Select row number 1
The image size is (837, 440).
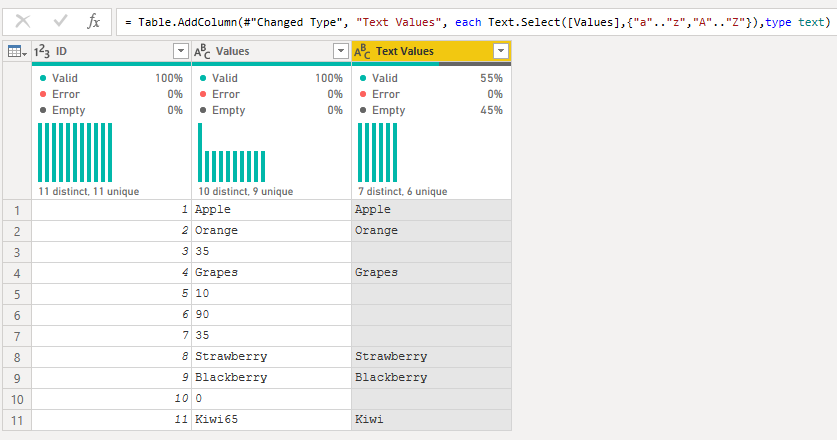pos(17,210)
